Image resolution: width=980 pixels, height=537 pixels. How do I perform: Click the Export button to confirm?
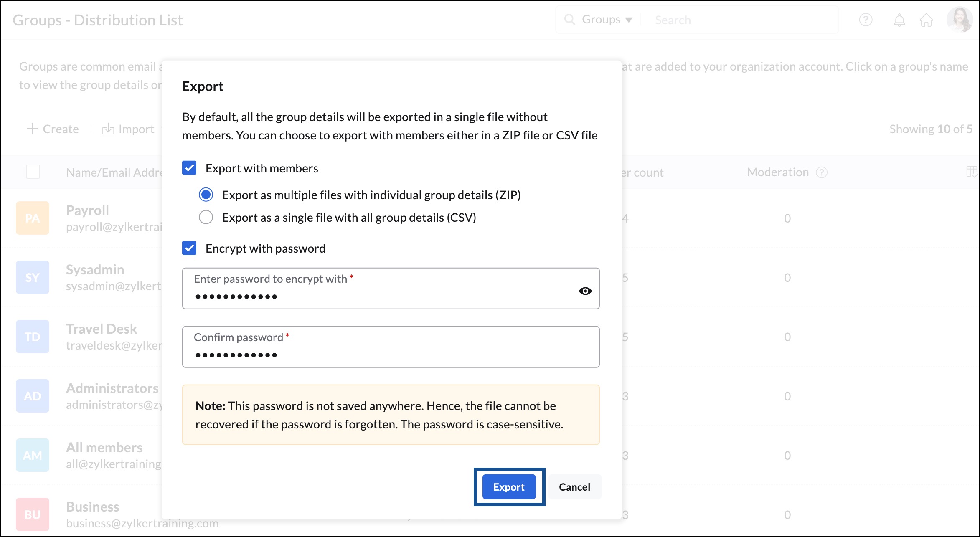(509, 486)
